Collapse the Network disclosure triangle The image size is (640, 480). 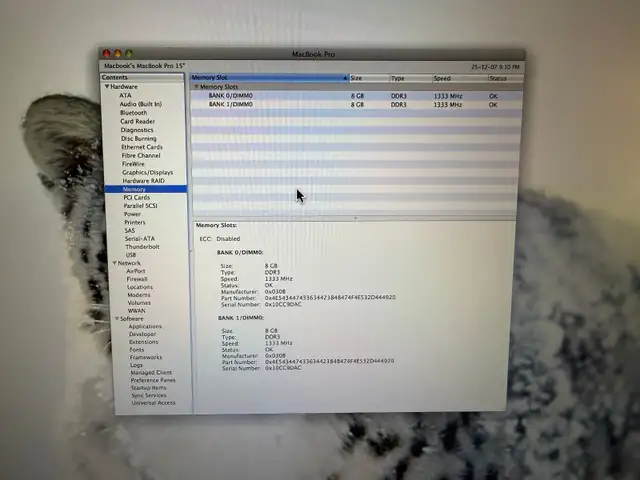(x=115, y=263)
